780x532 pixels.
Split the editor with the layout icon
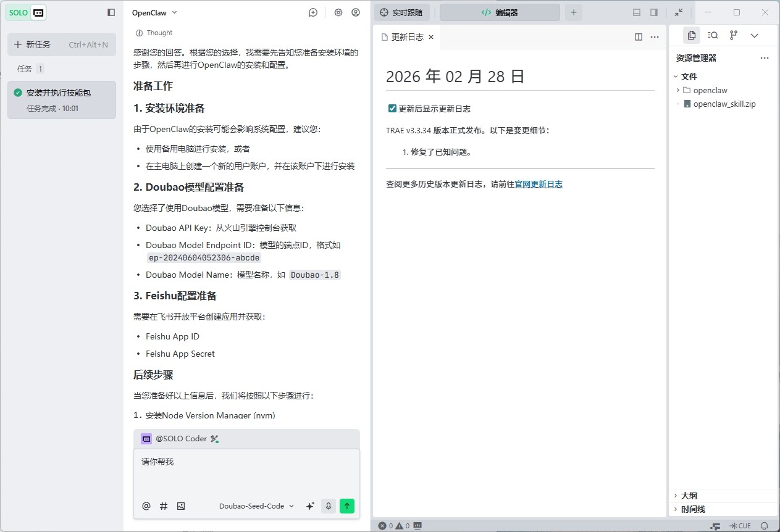[x=639, y=37]
